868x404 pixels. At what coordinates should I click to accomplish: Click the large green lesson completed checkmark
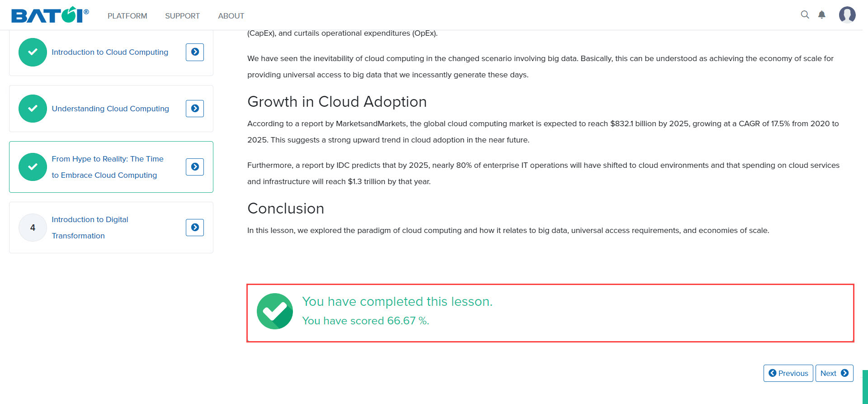[275, 311]
